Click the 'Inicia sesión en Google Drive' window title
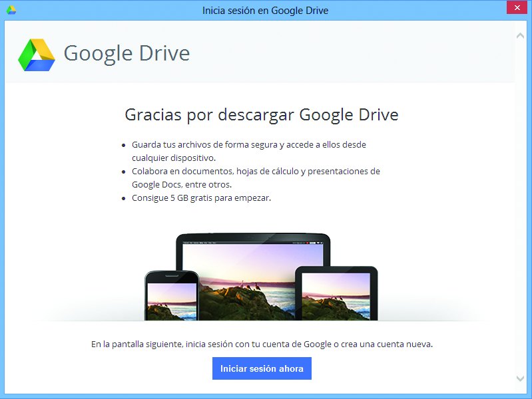The height and width of the screenshot is (399, 532). (x=265, y=11)
